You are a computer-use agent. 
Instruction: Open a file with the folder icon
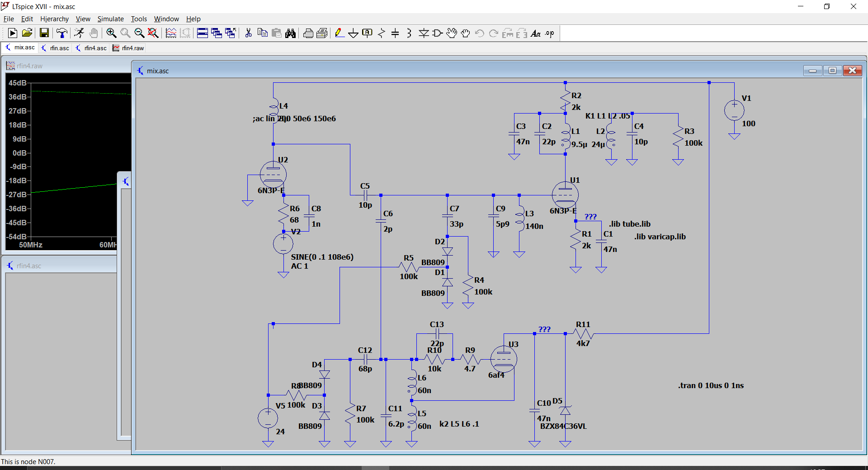point(27,33)
